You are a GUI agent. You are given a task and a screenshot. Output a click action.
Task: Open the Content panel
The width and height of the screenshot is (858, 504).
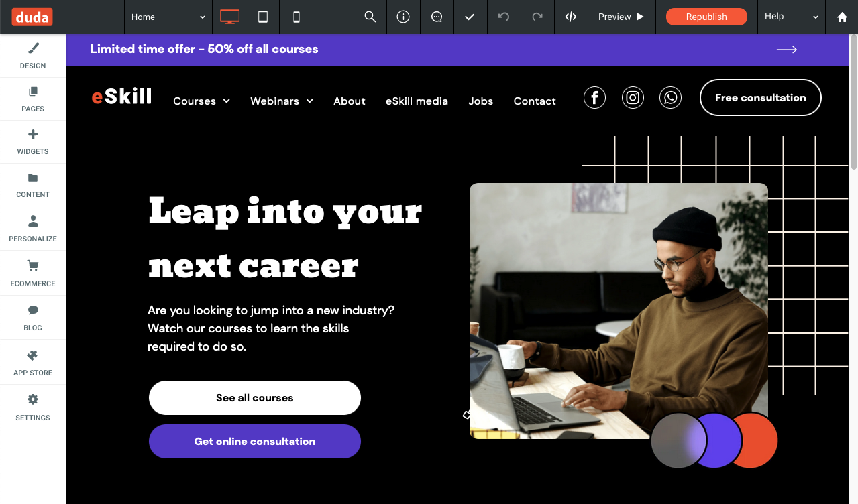(x=33, y=185)
